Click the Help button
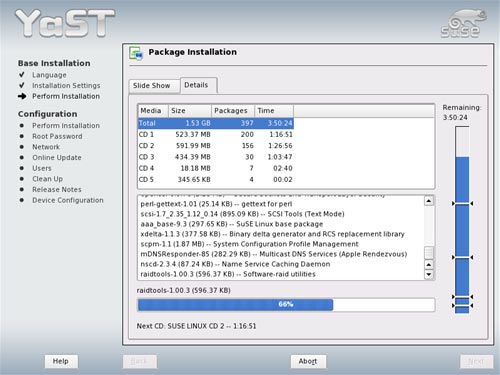Image resolution: width=500 pixels, height=375 pixels. coord(61,361)
